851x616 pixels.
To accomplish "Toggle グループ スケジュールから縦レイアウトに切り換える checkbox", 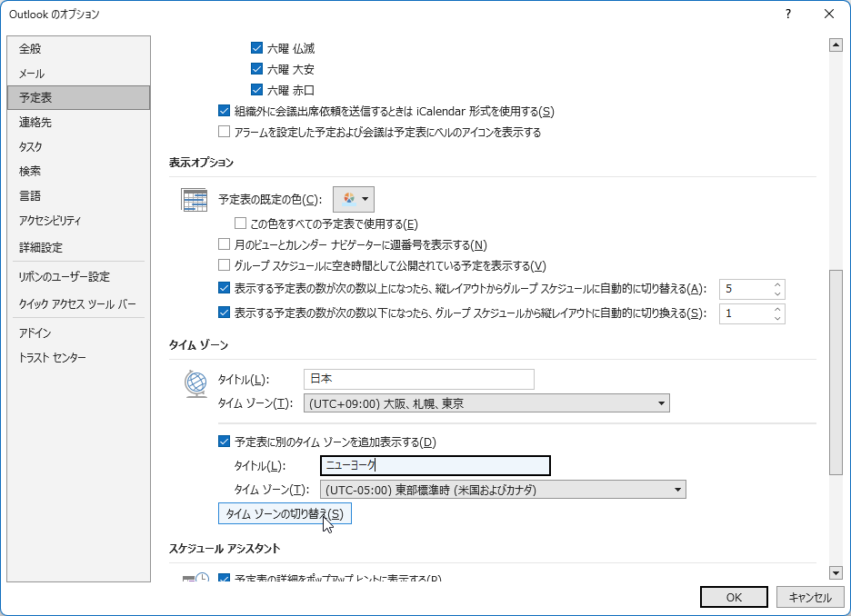I will click(x=225, y=313).
